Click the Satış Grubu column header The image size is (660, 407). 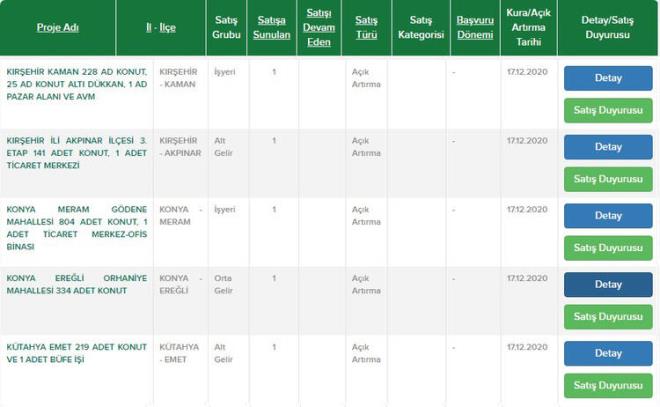pos(225,27)
